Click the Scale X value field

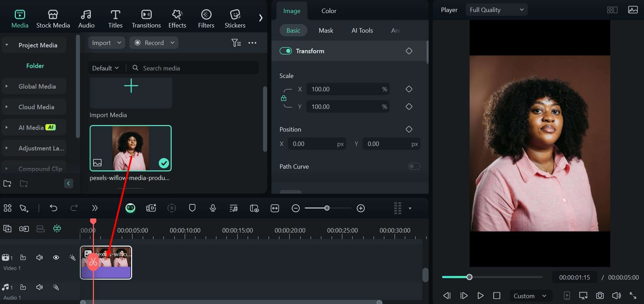click(x=348, y=89)
